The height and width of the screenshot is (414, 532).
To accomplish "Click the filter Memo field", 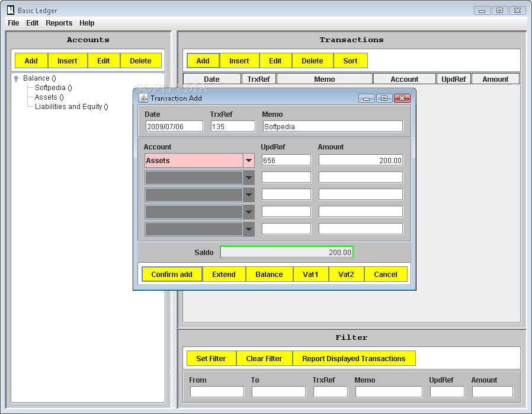I will [x=389, y=391].
